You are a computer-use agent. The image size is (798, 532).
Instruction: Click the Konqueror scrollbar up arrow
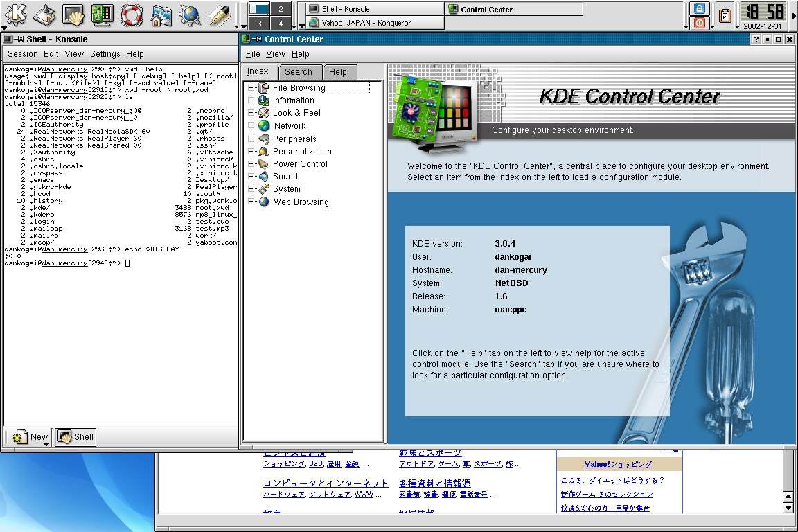(x=788, y=497)
